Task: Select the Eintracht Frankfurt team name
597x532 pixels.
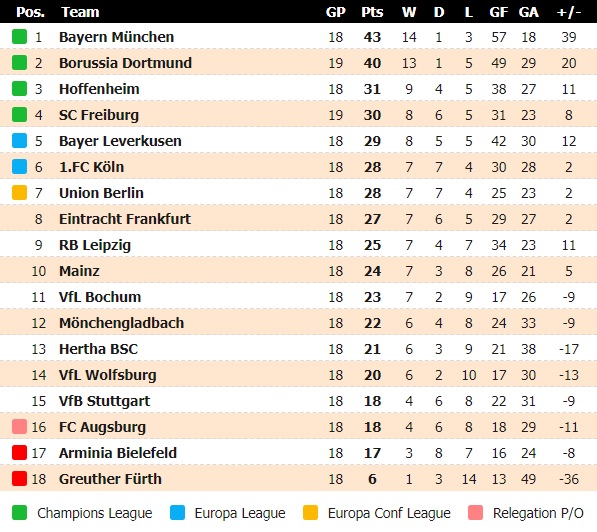Action: (x=125, y=219)
